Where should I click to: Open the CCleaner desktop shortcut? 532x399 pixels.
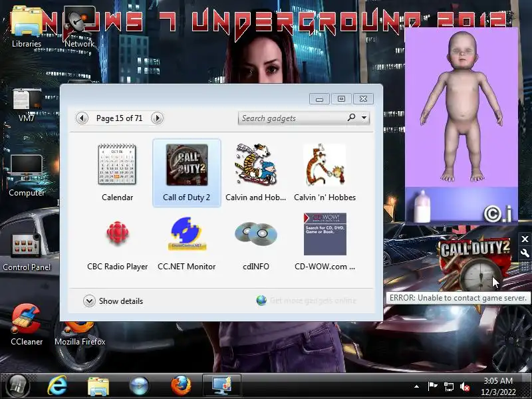pos(27,325)
